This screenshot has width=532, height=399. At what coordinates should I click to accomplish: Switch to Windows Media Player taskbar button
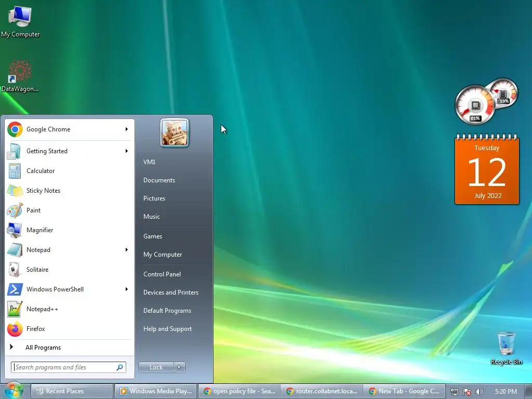tap(155, 391)
